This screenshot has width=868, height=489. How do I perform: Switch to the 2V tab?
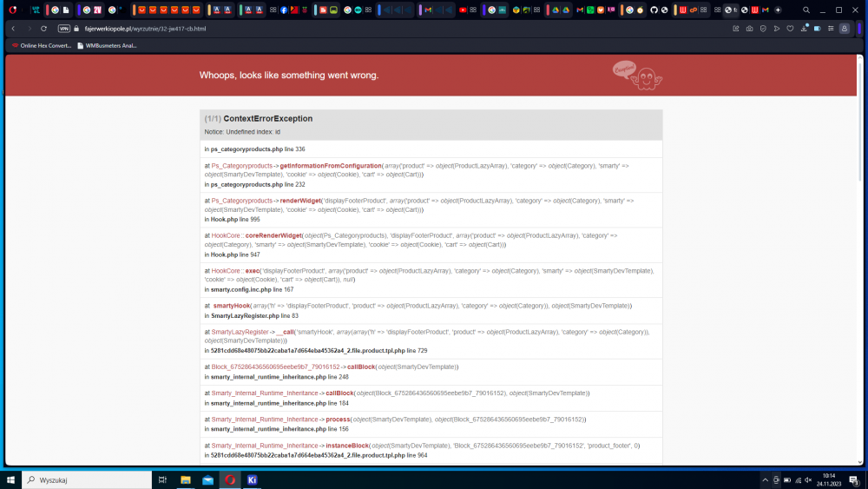click(97, 10)
